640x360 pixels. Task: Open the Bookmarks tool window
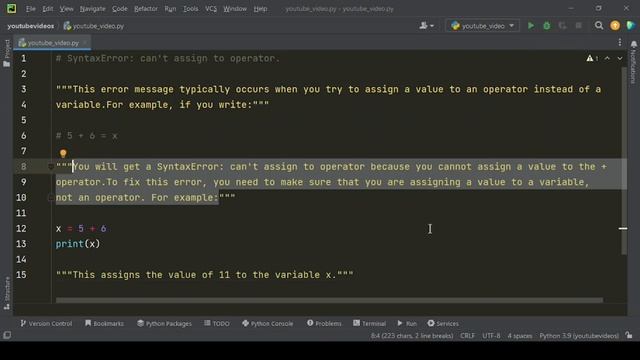[104, 323]
